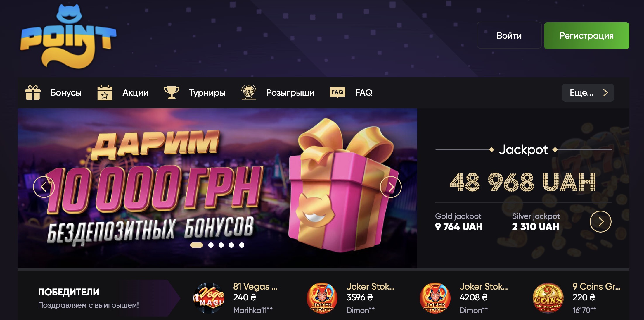Image resolution: width=644 pixels, height=320 pixels.
Task: Select the second banner pagination dot
Action: point(211,245)
